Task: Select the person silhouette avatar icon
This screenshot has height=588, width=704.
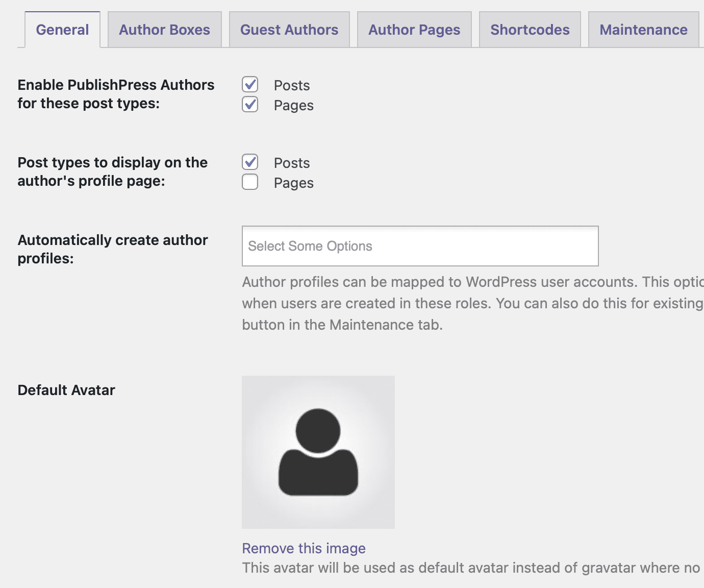Action: tap(318, 451)
